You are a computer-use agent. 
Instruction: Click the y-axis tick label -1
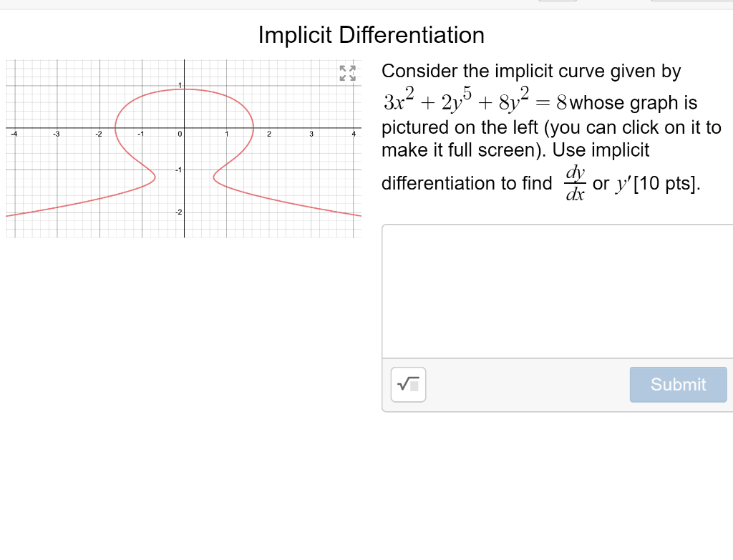178,170
